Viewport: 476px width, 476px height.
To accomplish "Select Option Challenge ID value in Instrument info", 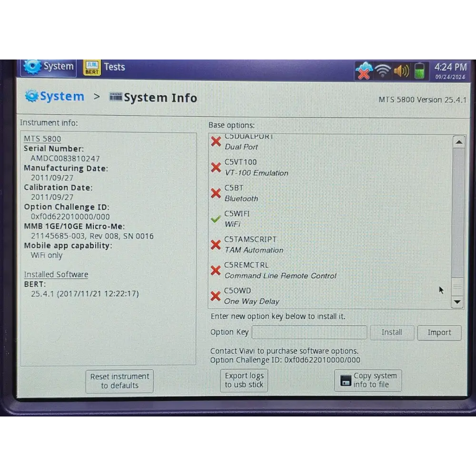I will (70, 217).
